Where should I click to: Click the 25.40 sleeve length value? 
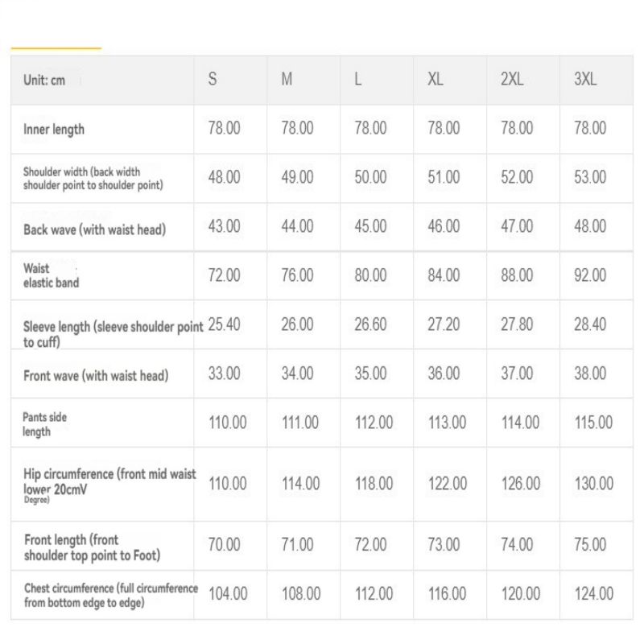click(x=224, y=324)
